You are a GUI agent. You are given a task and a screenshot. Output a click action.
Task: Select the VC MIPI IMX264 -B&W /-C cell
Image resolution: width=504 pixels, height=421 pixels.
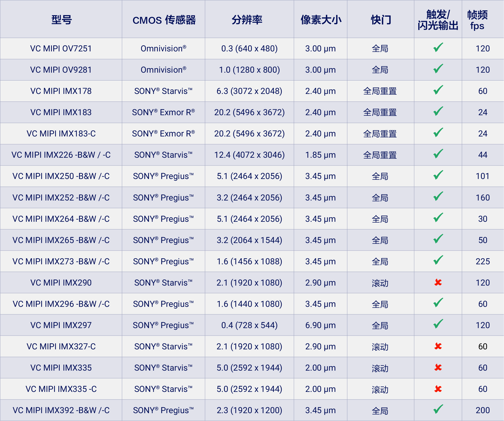point(61,219)
